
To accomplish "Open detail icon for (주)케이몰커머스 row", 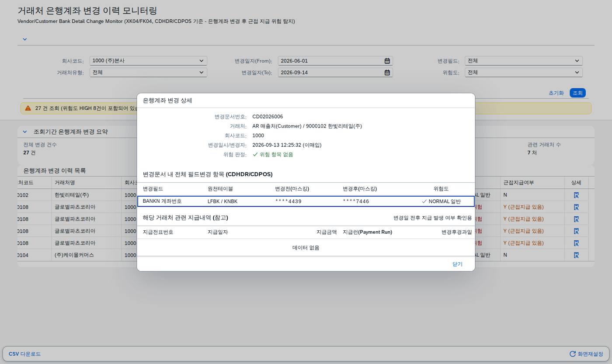I will click(x=576, y=255).
